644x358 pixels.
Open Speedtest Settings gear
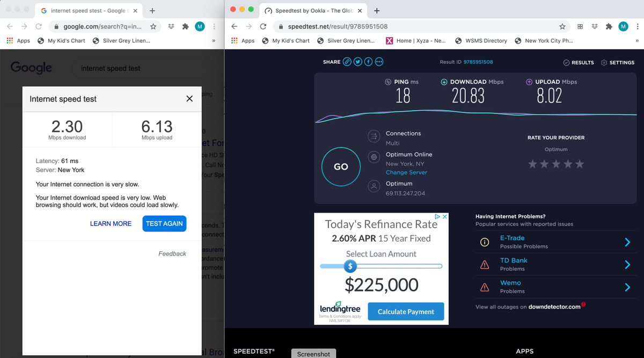point(618,63)
